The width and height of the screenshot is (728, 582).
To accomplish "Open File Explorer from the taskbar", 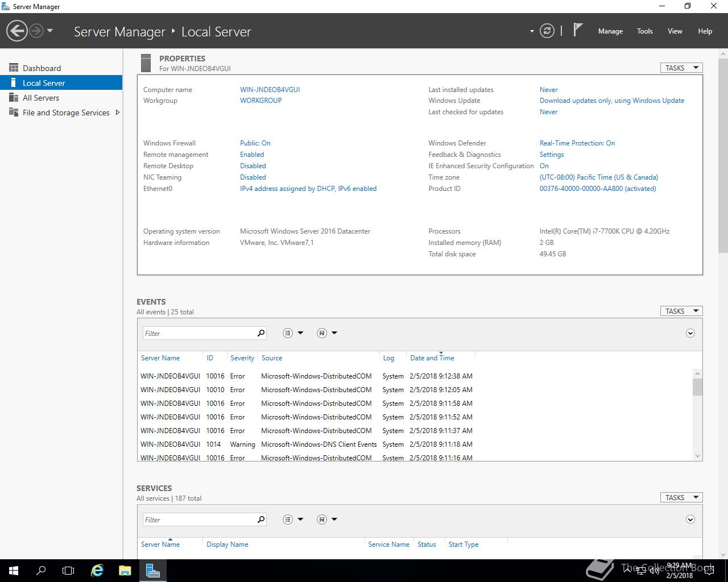I will click(125, 571).
